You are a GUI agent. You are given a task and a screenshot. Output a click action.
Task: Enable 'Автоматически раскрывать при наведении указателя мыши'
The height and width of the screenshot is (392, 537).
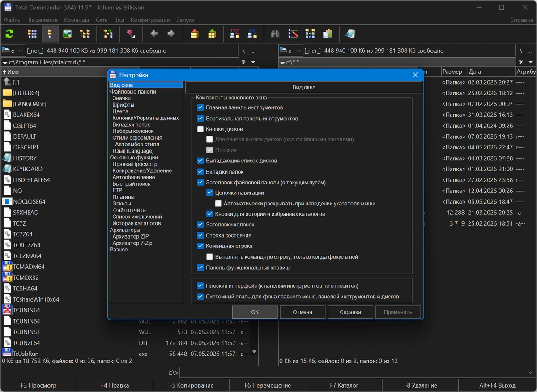(218, 203)
